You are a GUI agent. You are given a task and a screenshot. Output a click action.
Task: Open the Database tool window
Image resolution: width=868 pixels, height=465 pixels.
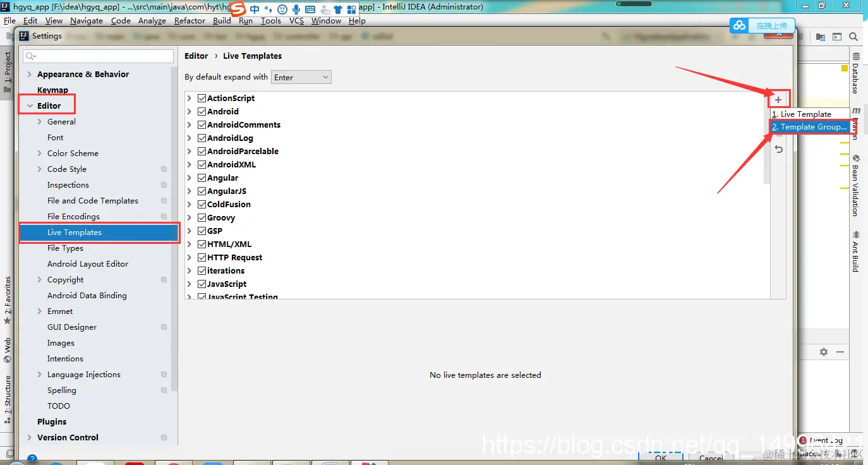click(855, 73)
